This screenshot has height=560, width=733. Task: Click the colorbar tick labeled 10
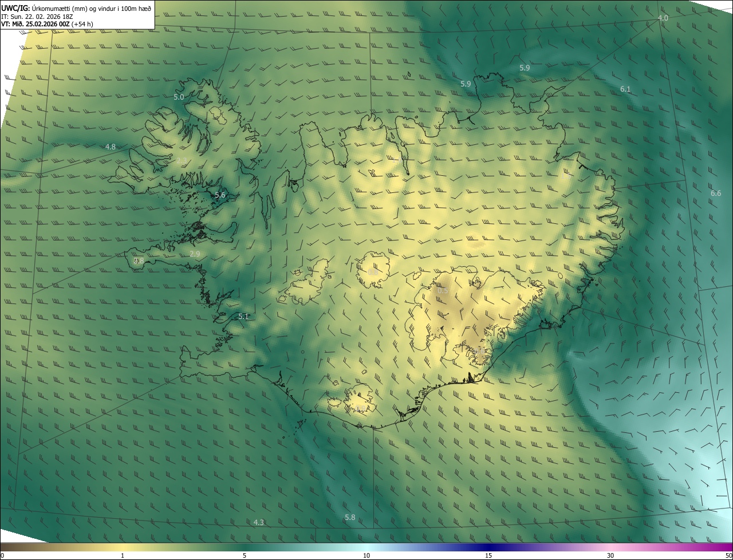366,555
